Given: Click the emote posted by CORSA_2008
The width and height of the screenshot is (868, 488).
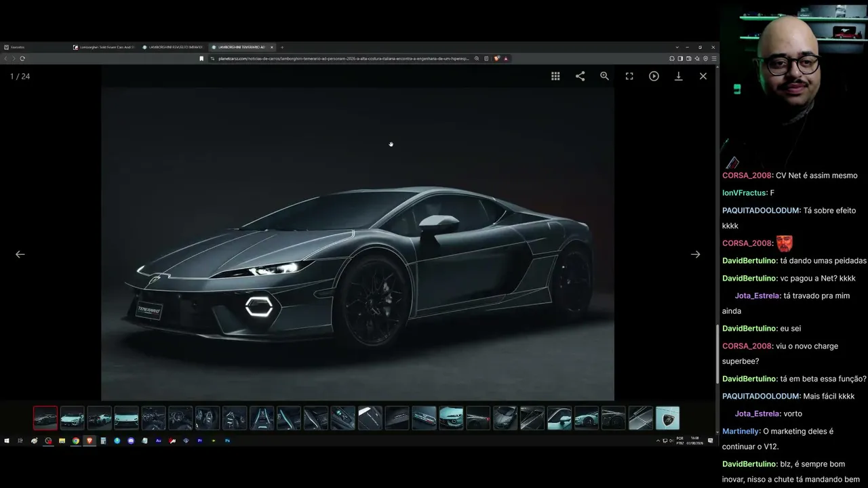Looking at the screenshot, I should click(785, 243).
